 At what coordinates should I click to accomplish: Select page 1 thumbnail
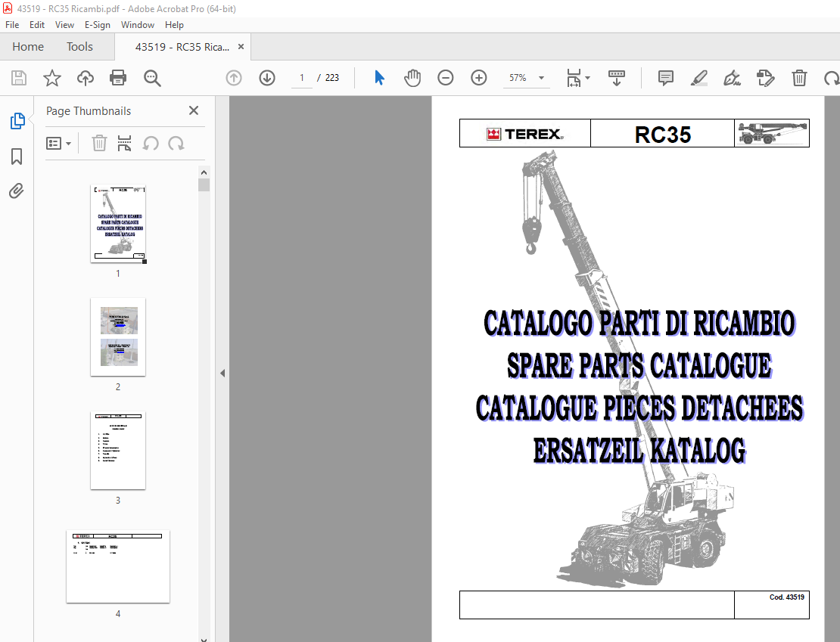click(x=118, y=224)
